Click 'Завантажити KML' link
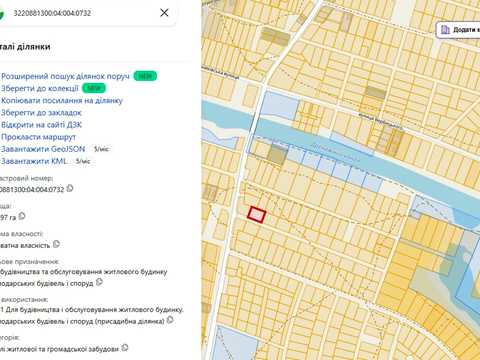Viewport: 480px width, 360px height. tap(34, 161)
